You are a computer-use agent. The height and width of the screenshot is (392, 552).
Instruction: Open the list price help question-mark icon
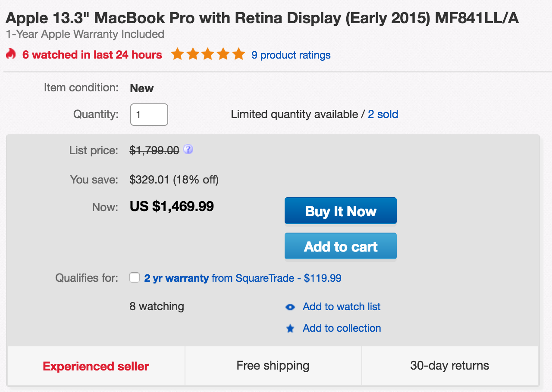188,149
